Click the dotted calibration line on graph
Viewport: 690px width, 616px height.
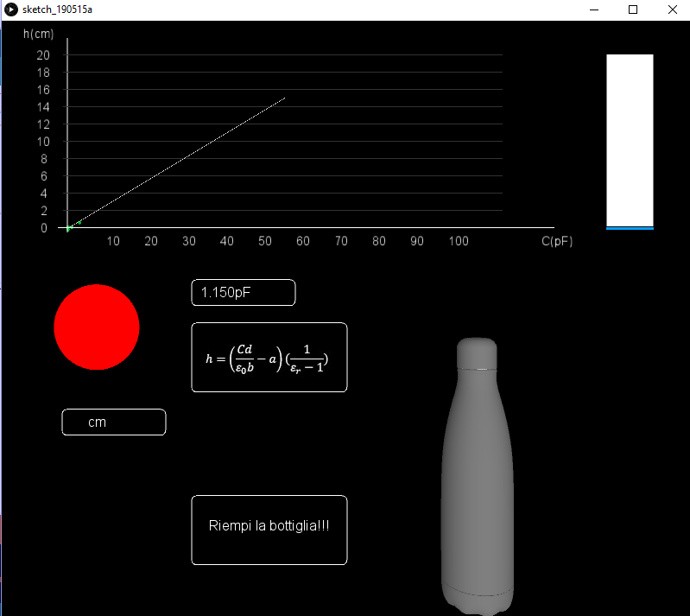pyautogui.click(x=176, y=163)
